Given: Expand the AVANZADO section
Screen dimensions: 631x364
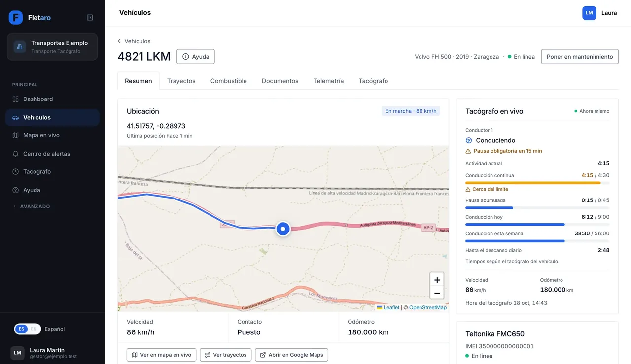Looking at the screenshot, I should [32, 206].
